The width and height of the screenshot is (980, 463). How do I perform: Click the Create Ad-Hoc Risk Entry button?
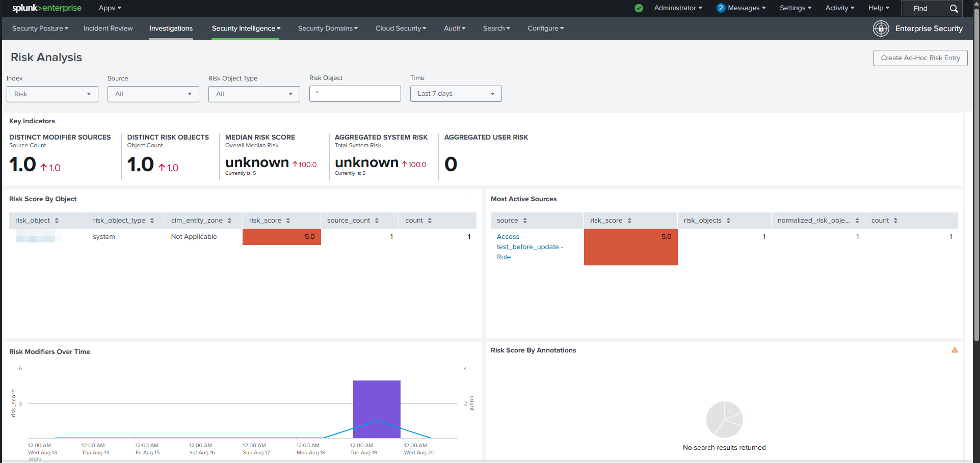point(920,58)
